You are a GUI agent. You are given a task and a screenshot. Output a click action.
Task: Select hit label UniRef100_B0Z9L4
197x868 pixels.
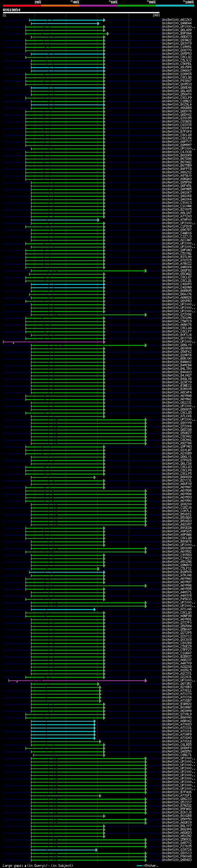[177, 104]
